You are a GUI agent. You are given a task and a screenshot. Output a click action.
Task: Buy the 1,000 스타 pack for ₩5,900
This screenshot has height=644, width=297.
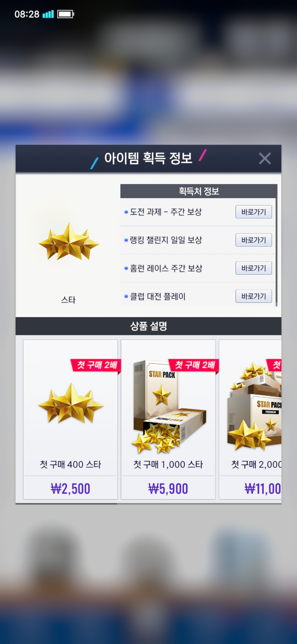(168, 489)
